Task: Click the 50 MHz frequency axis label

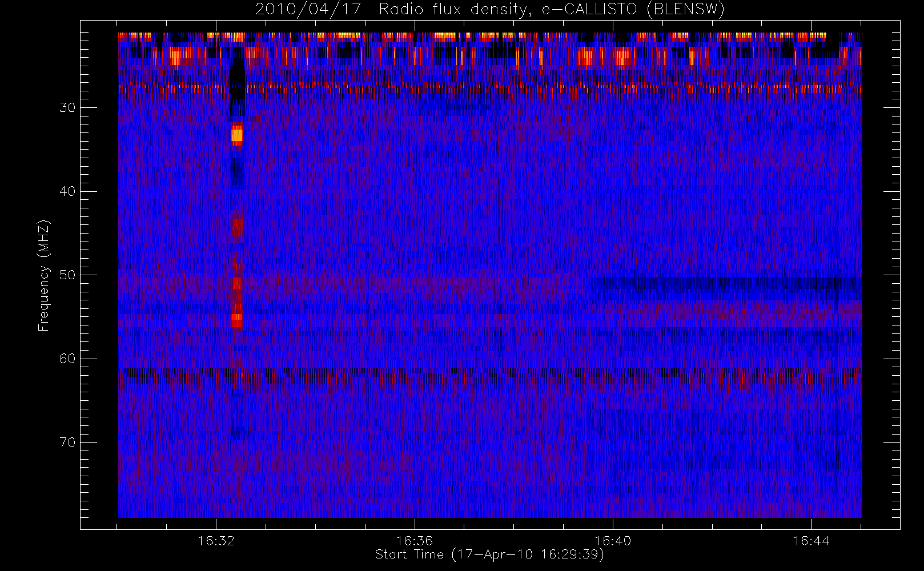Action: [x=67, y=275]
